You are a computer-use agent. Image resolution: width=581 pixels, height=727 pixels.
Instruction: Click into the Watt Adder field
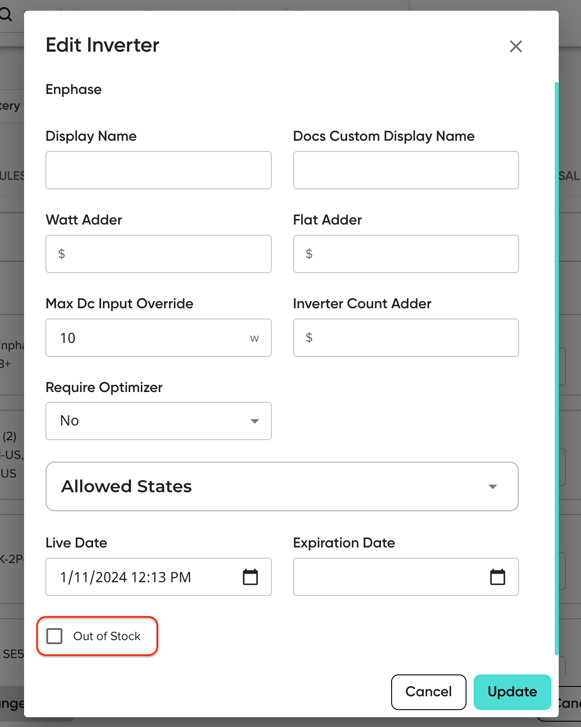[x=159, y=254]
